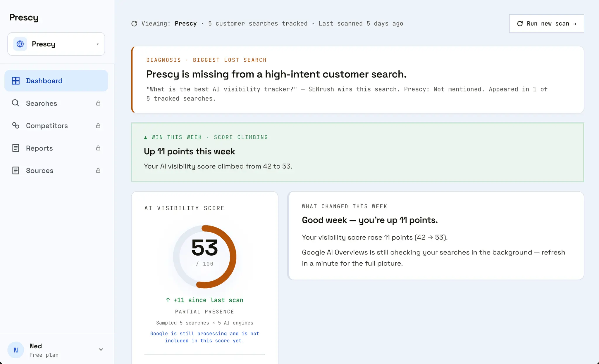Click 'Sampled 5 searches × 5 AI engines'
The image size is (599, 364).
pos(205,323)
